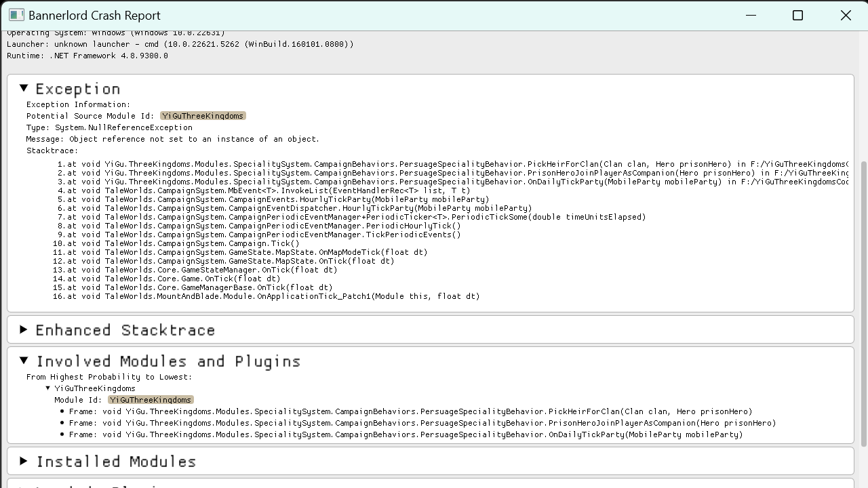Expand the Enhanced Stacktrace section
Screen dimensions: 868x488
24,329
